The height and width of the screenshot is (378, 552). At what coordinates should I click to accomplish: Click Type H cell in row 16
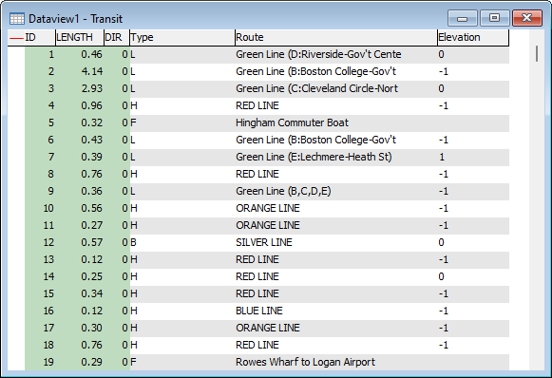point(182,311)
